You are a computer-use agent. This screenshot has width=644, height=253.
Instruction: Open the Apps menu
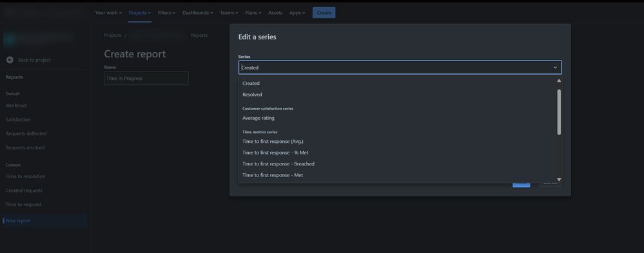[x=297, y=13]
